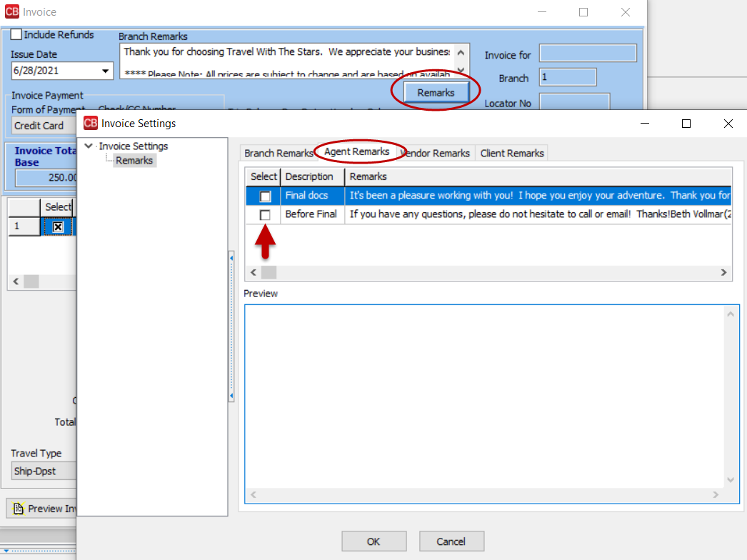Click Preview pane scroll down arrow
Viewport: 747px width, 560px height.
pyautogui.click(x=731, y=480)
